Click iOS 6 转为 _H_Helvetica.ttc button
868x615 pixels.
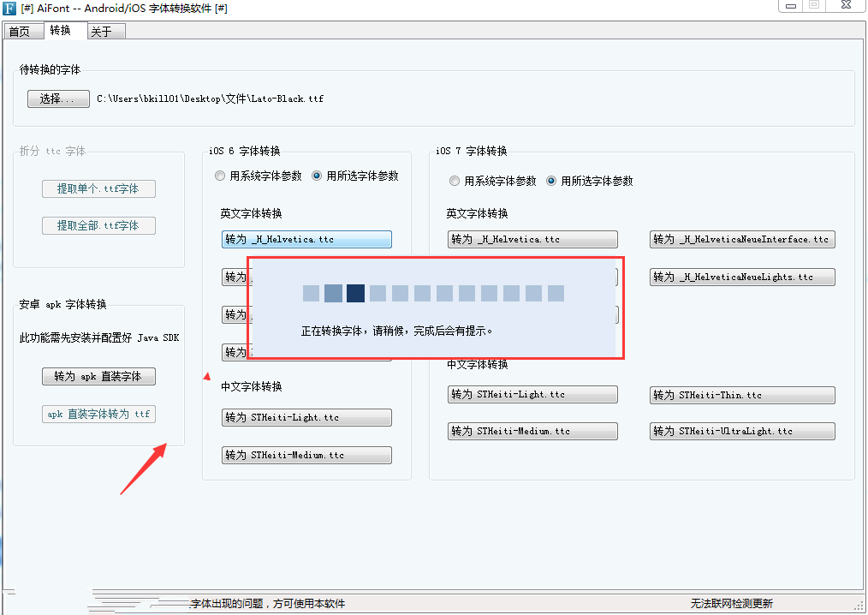click(x=306, y=239)
